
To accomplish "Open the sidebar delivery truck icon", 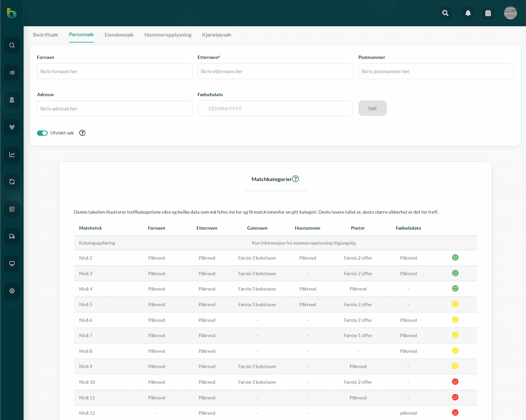I will click(x=12, y=236).
